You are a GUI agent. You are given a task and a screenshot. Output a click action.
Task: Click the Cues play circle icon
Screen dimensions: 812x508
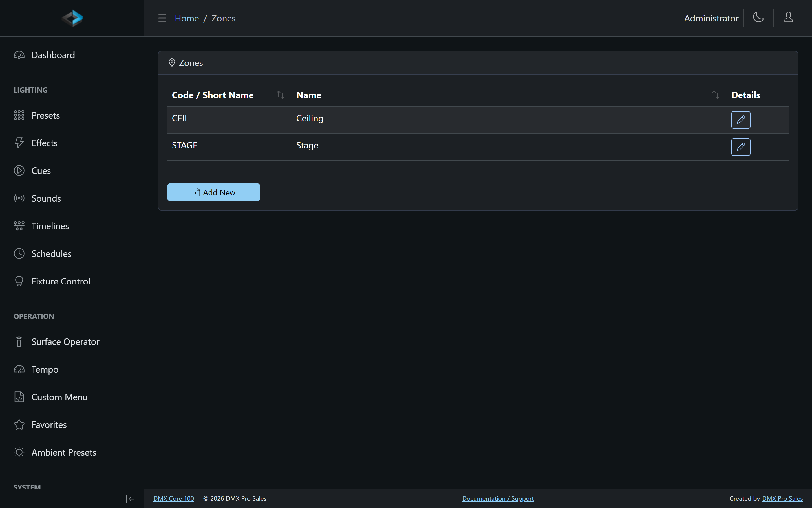click(x=19, y=170)
